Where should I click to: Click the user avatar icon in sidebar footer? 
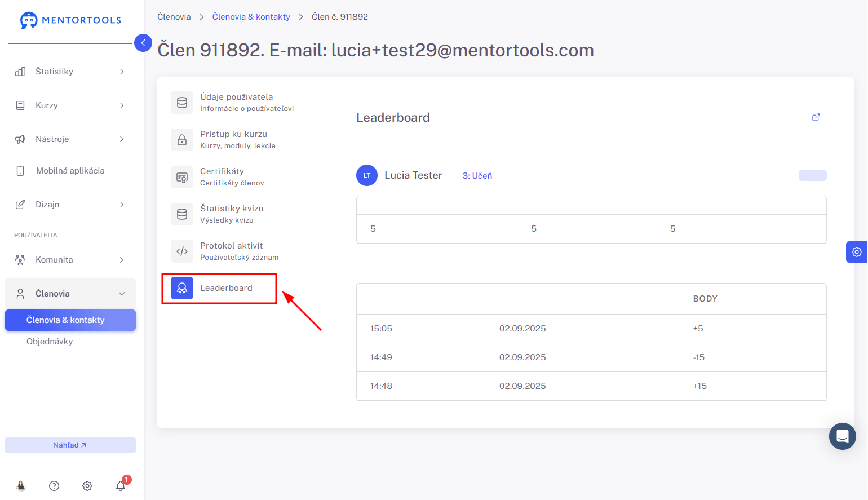[21, 486]
